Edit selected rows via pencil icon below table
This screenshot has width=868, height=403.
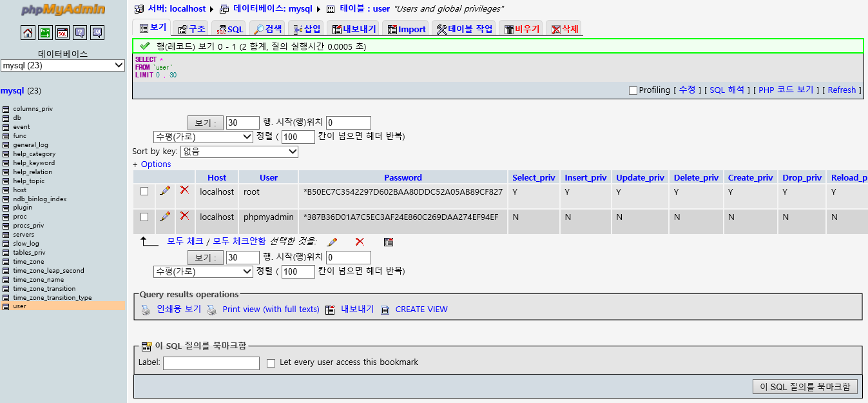pos(332,242)
